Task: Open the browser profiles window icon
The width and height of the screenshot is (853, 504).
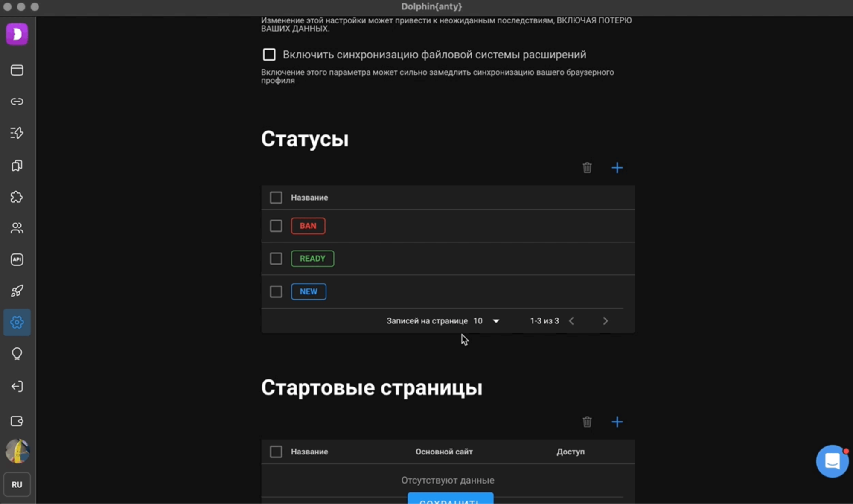Action: pyautogui.click(x=17, y=70)
